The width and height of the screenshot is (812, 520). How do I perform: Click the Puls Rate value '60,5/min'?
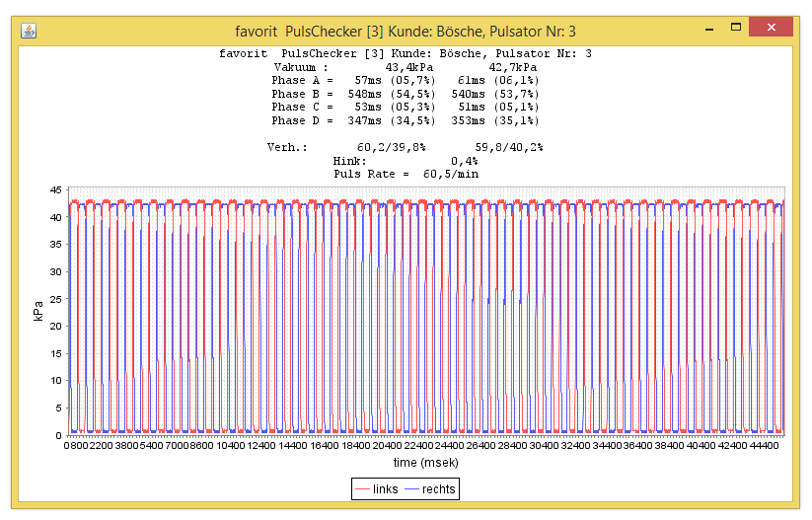pos(451,174)
